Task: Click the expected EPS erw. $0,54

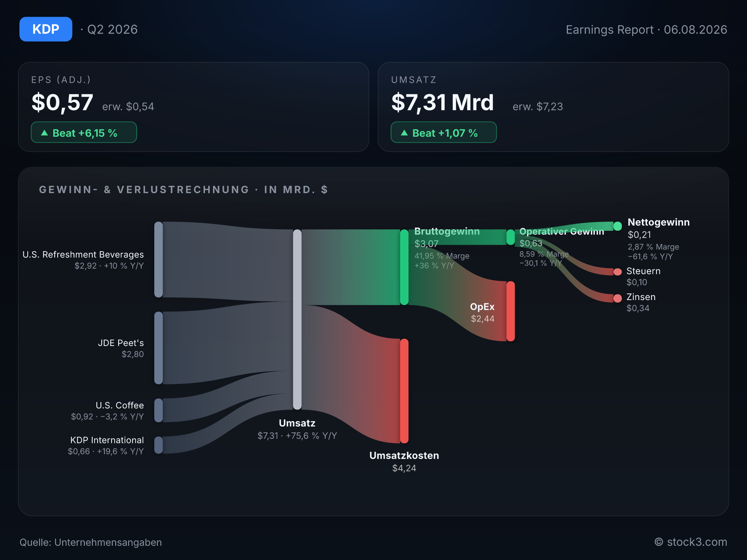Action: point(128,106)
